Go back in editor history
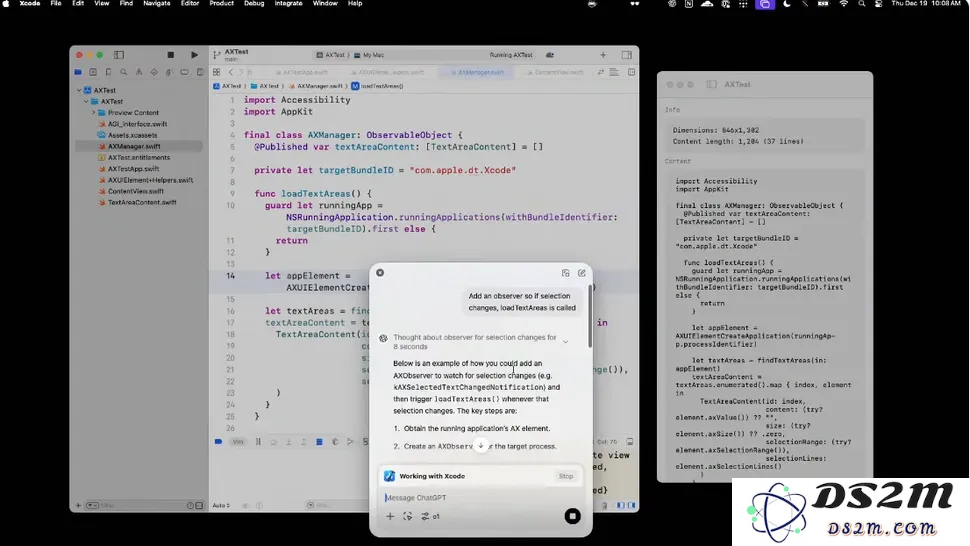This screenshot has width=970, height=546. [231, 72]
